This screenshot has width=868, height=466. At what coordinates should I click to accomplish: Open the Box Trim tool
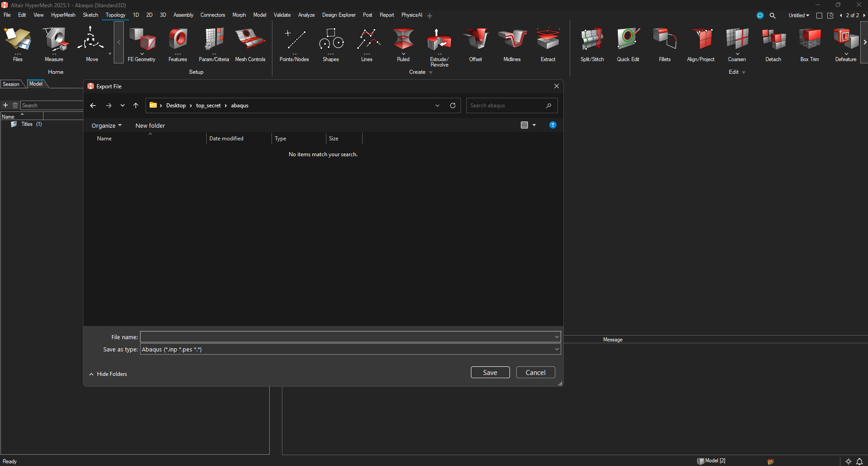pyautogui.click(x=810, y=44)
